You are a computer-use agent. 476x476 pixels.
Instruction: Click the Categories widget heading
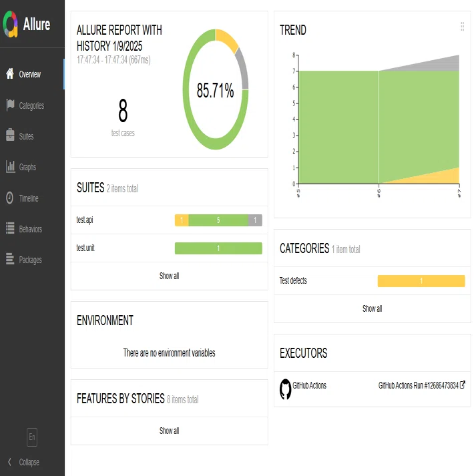pos(304,248)
